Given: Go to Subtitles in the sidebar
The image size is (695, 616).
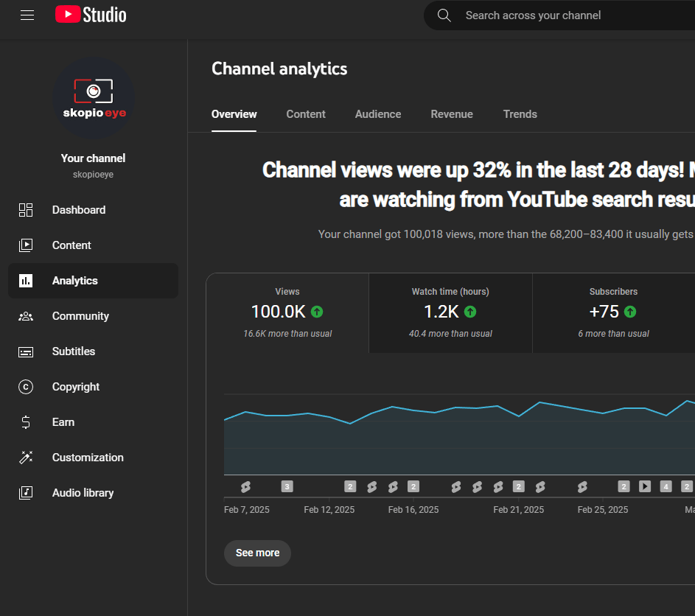Looking at the screenshot, I should [x=74, y=351].
